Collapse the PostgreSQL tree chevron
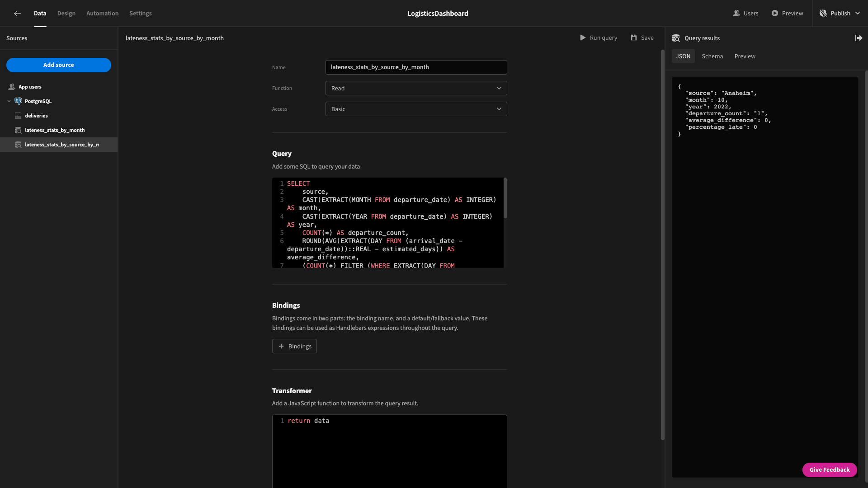 tap(9, 101)
